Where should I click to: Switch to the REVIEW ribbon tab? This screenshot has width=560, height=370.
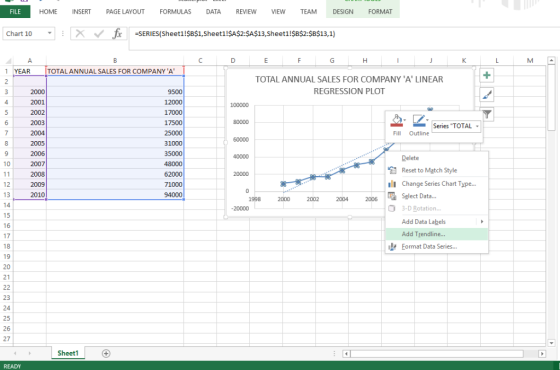click(x=246, y=11)
